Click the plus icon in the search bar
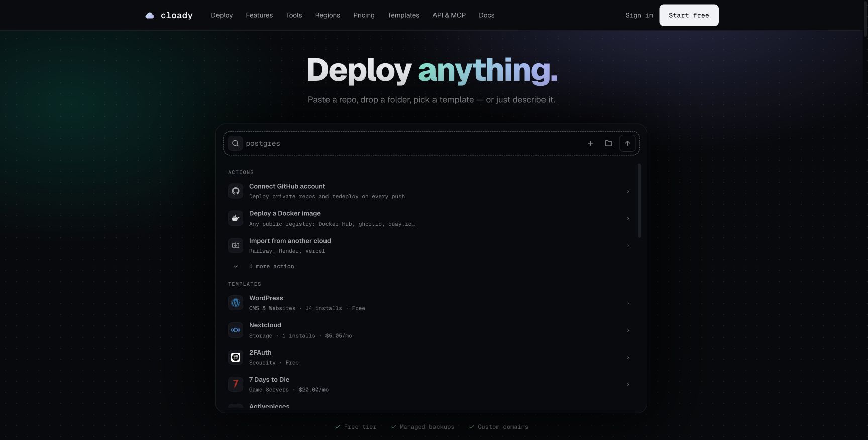The image size is (868, 440). [x=590, y=143]
